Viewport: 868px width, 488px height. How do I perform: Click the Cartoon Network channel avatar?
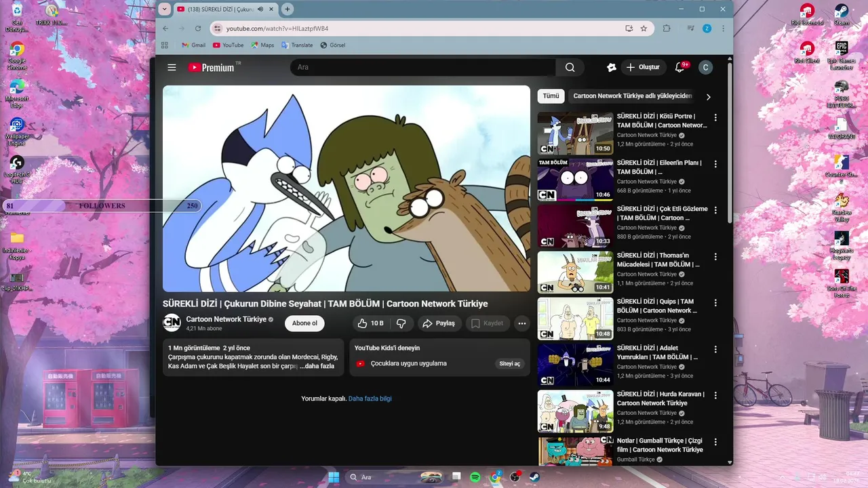[x=172, y=323]
